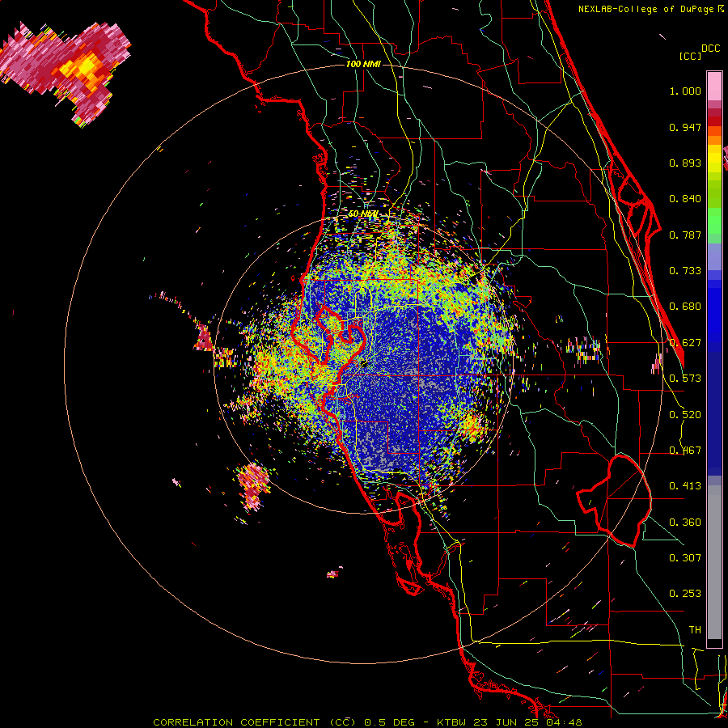Click the 0.253 scale value
Image resolution: width=728 pixels, height=728 pixels.
click(x=685, y=594)
